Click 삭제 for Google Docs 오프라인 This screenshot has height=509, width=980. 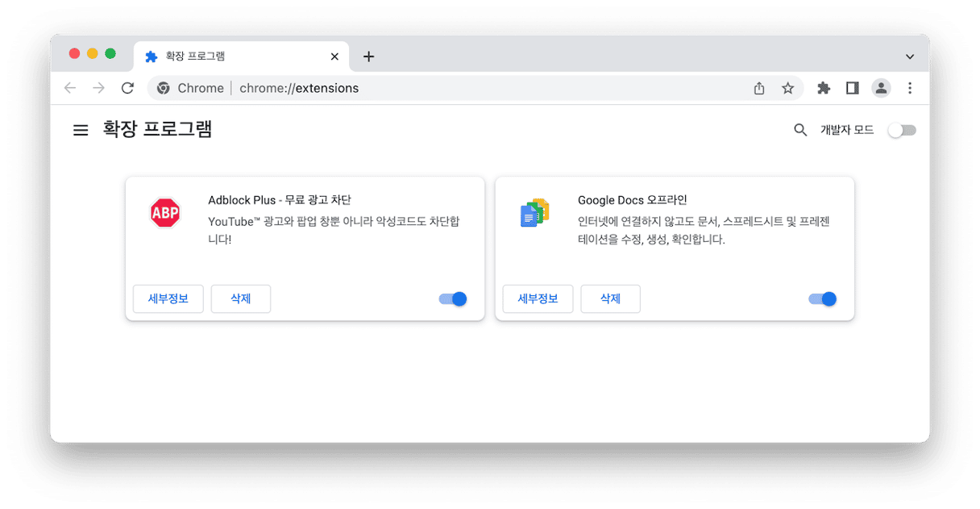click(x=610, y=298)
